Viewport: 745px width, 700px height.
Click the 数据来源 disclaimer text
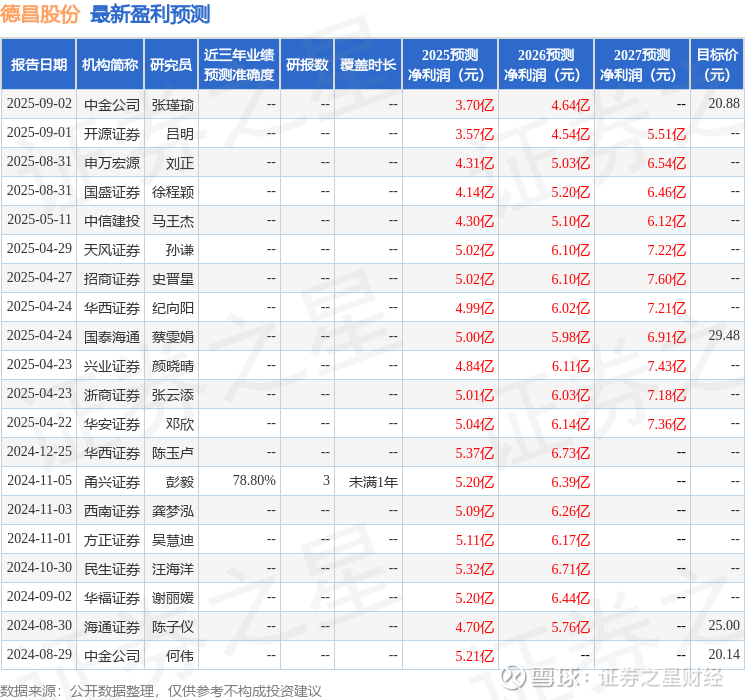[x=161, y=690]
